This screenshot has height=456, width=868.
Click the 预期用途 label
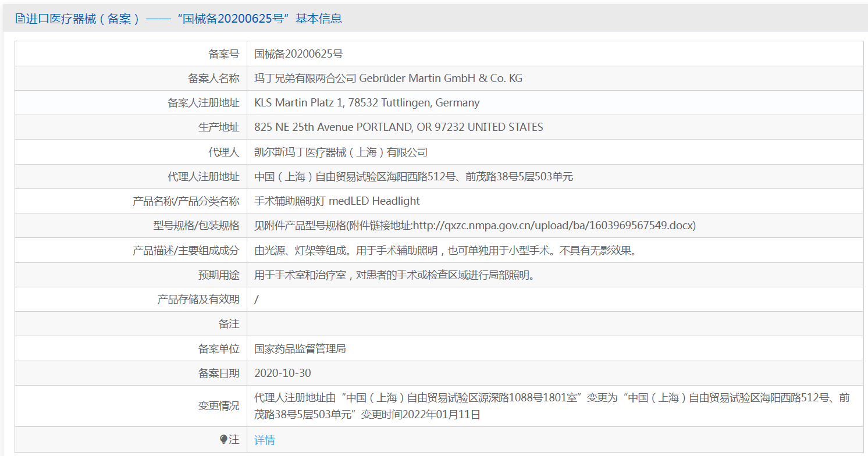[219, 275]
